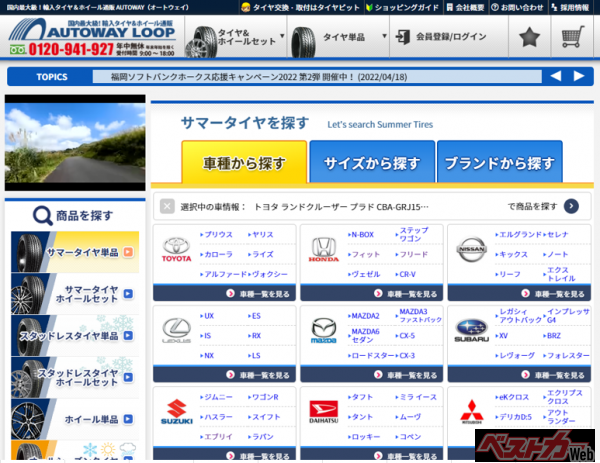View Nissan 車種一覧を見る list

(519, 293)
